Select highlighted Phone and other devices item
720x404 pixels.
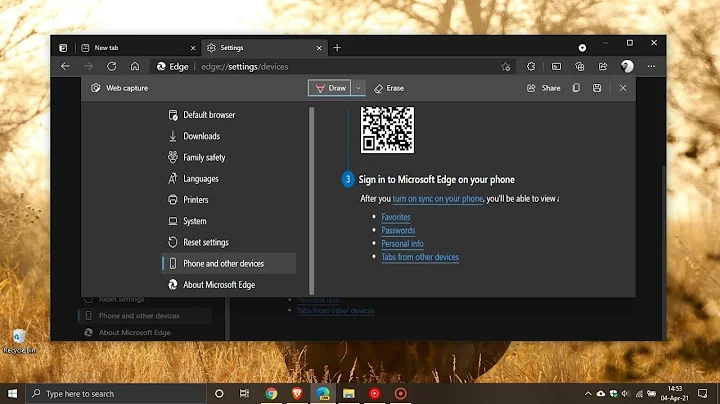tap(229, 264)
